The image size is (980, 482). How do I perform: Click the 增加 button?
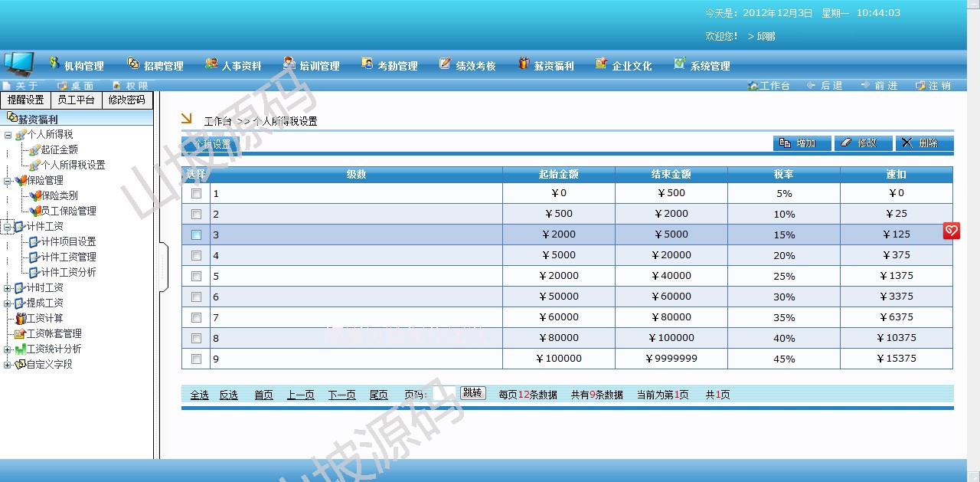pos(802,143)
